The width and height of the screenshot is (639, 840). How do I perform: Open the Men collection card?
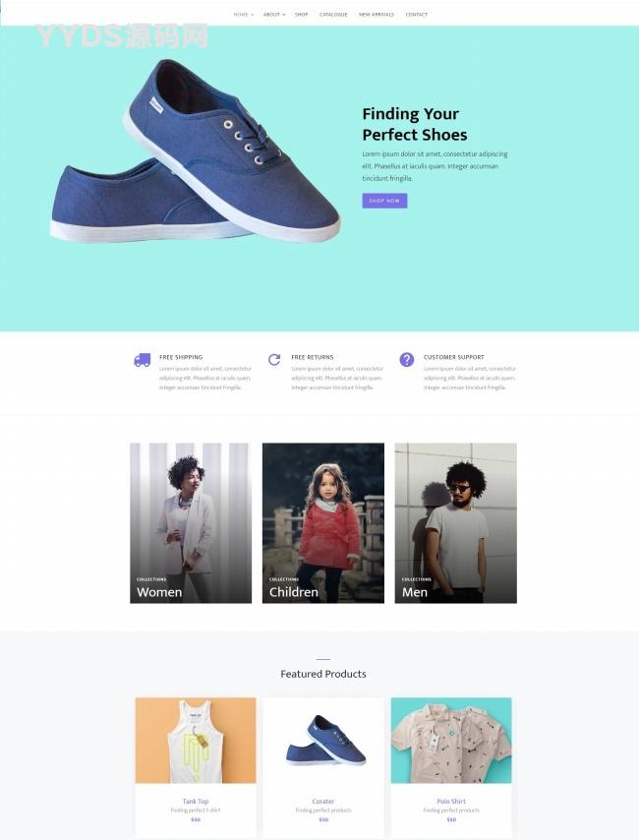[456, 523]
